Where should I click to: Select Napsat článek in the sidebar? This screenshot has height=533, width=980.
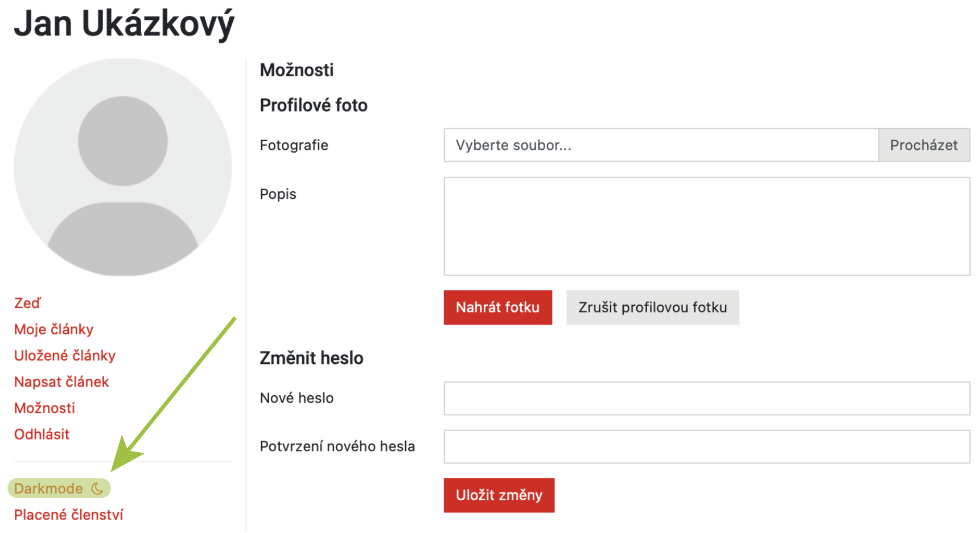tap(61, 382)
